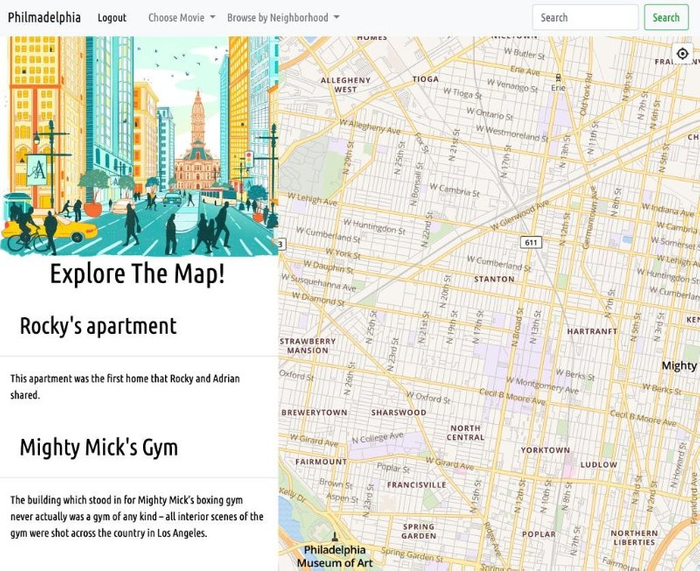
Task: Click the NORTH CENTRAL map label
Action: point(465,433)
